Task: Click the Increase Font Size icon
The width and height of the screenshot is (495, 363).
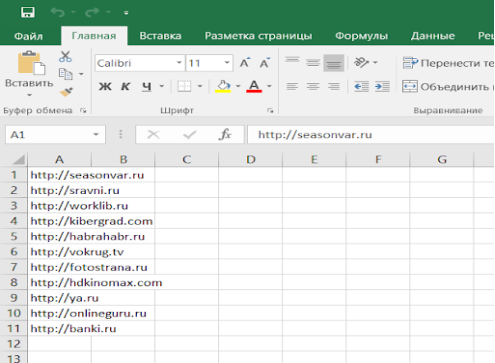Action: (x=245, y=62)
